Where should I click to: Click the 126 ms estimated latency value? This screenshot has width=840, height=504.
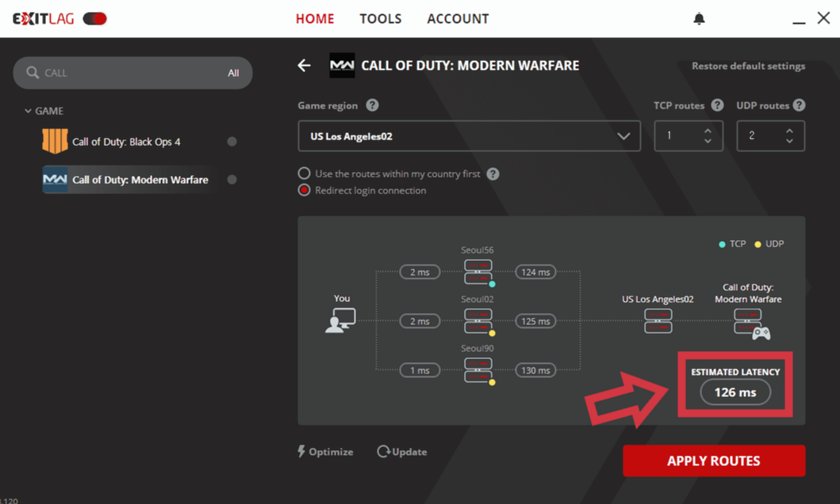pos(735,392)
